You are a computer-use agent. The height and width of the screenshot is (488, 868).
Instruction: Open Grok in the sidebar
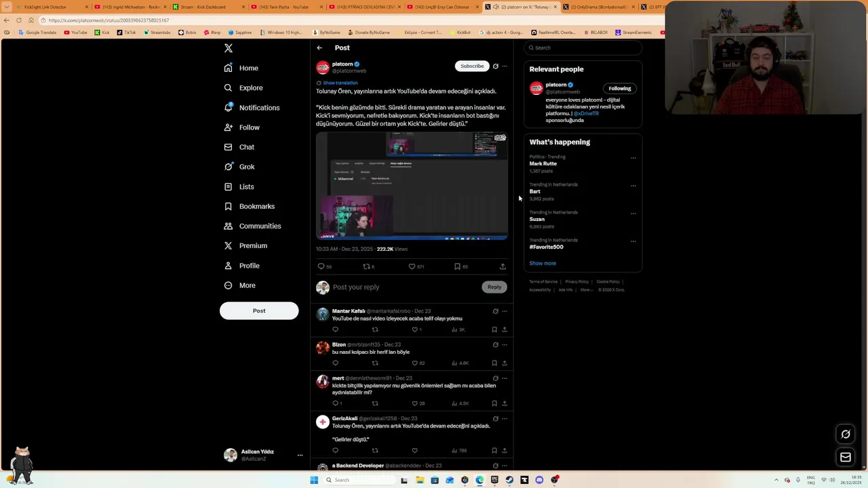(x=239, y=167)
